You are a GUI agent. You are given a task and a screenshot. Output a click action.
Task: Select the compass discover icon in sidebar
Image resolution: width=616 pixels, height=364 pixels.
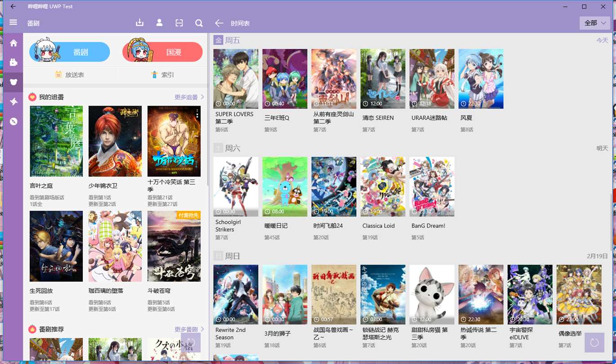point(13,121)
